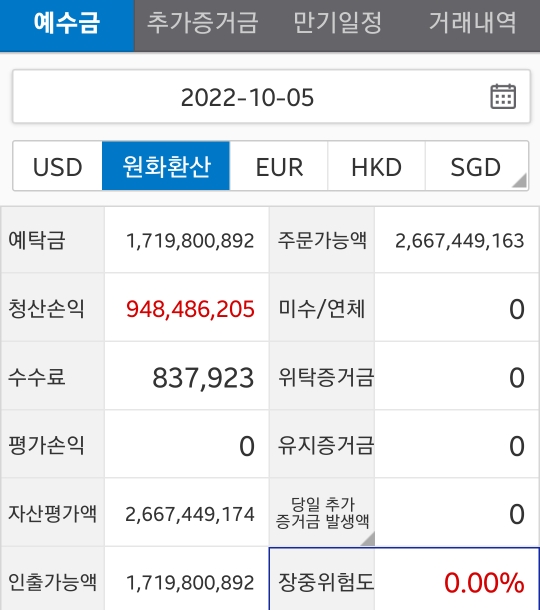Tap the 주문가능액 value 2,667,449,163
Screen dimensions: 540x610
(459, 240)
